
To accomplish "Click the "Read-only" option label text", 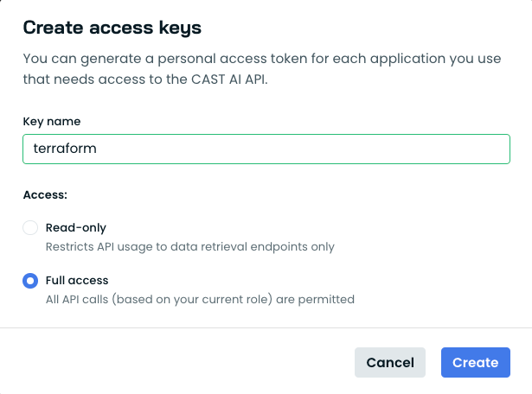I will (x=75, y=228).
